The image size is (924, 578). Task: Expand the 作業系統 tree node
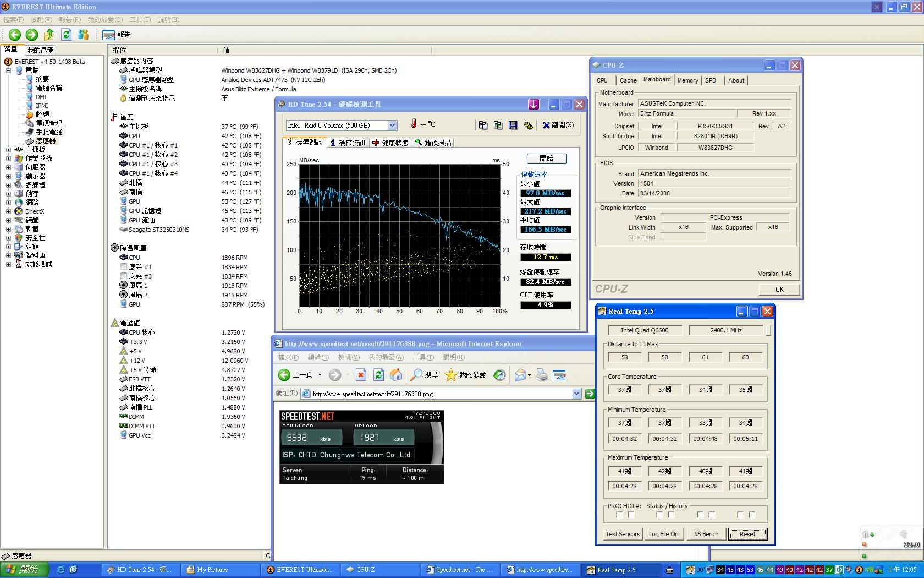point(8,159)
